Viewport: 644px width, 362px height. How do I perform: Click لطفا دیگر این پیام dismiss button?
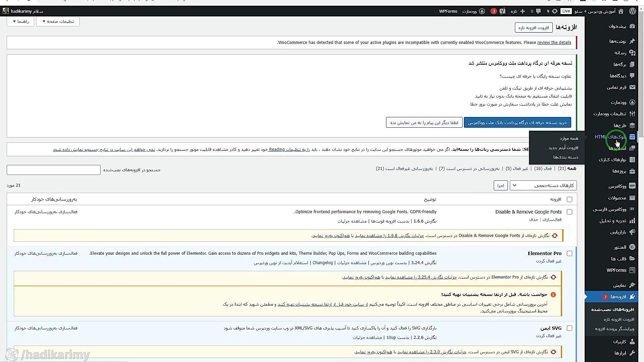pos(424,122)
